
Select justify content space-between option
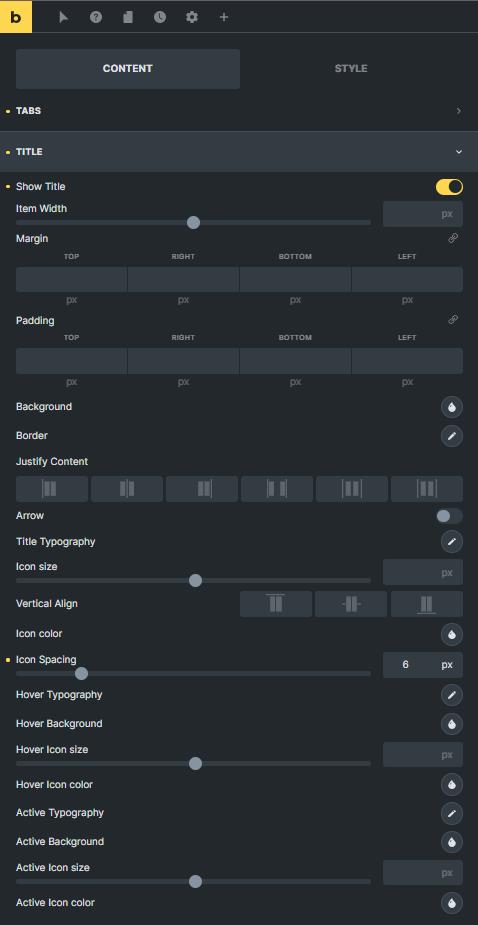(277, 489)
